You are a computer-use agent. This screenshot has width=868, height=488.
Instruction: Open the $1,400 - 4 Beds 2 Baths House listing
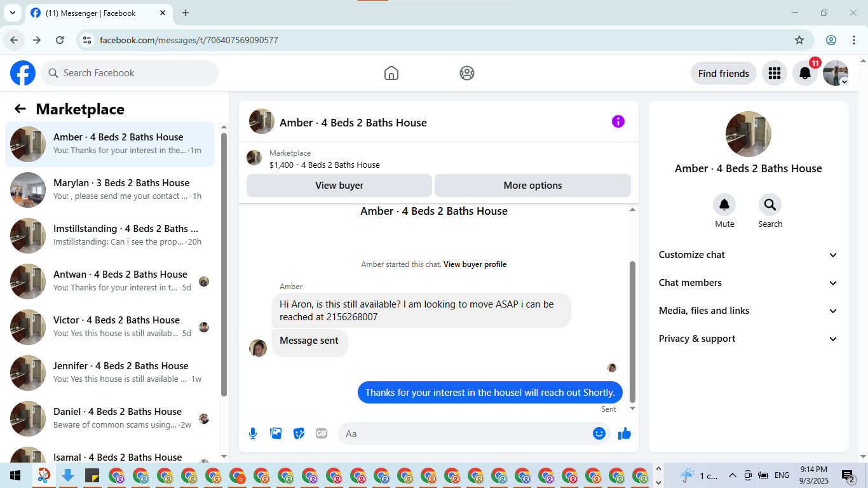tap(325, 165)
